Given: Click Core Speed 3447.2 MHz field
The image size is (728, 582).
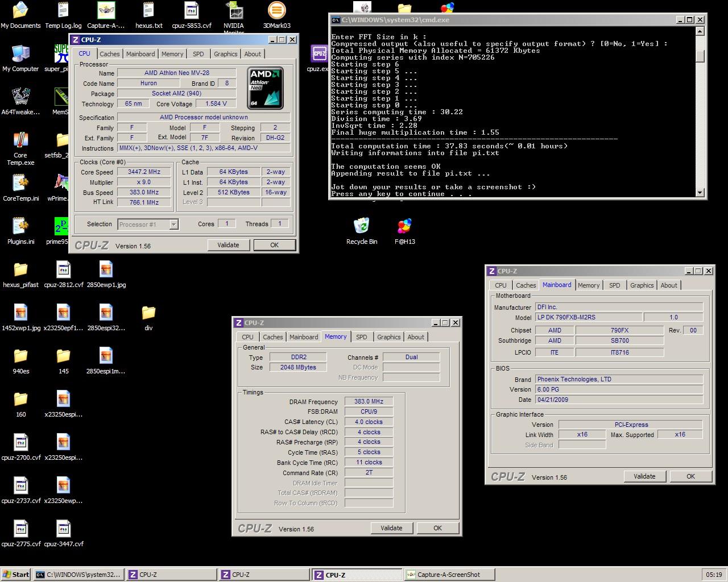Looking at the screenshot, I should click(x=144, y=172).
